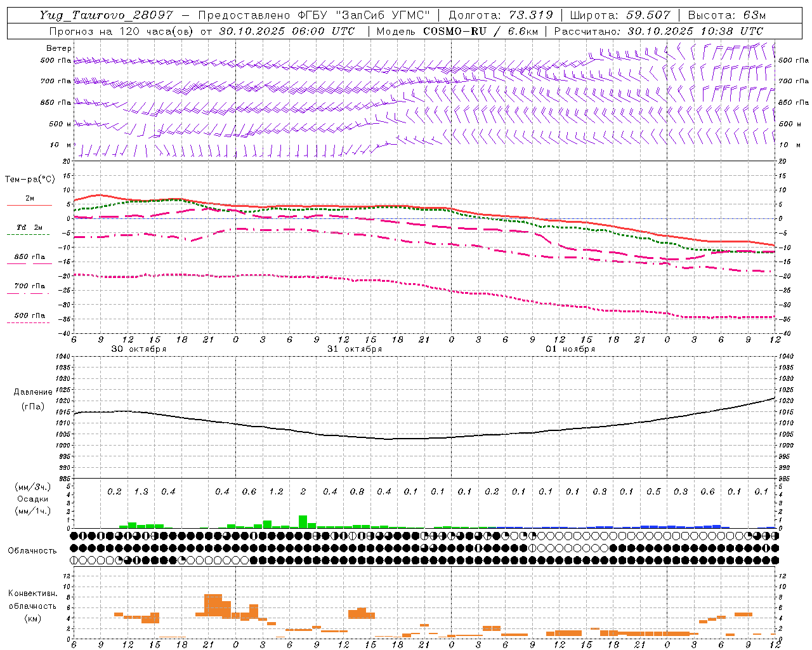The image size is (812, 650).
Task: Click the '(км)' unit under convective cloudiness
Action: (x=32, y=618)
